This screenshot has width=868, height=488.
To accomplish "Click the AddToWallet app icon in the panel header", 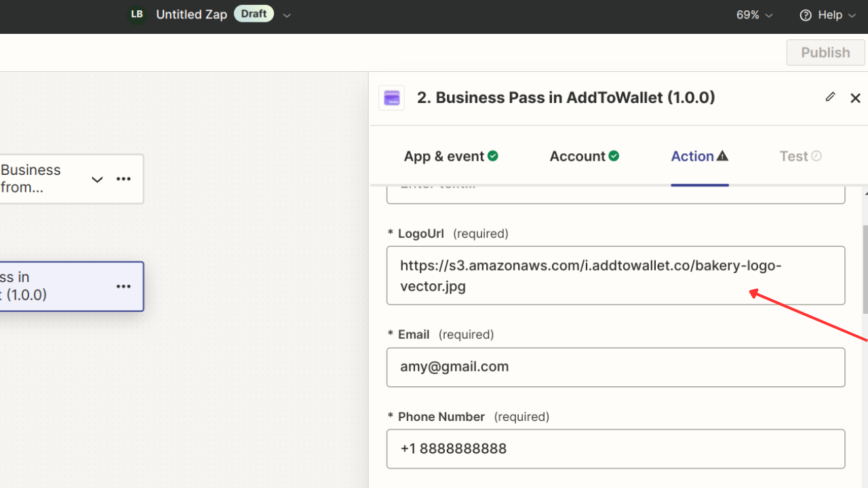I will [x=391, y=98].
